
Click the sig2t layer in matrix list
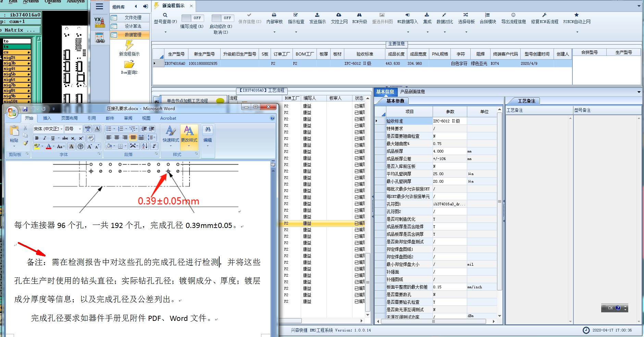coord(17,58)
